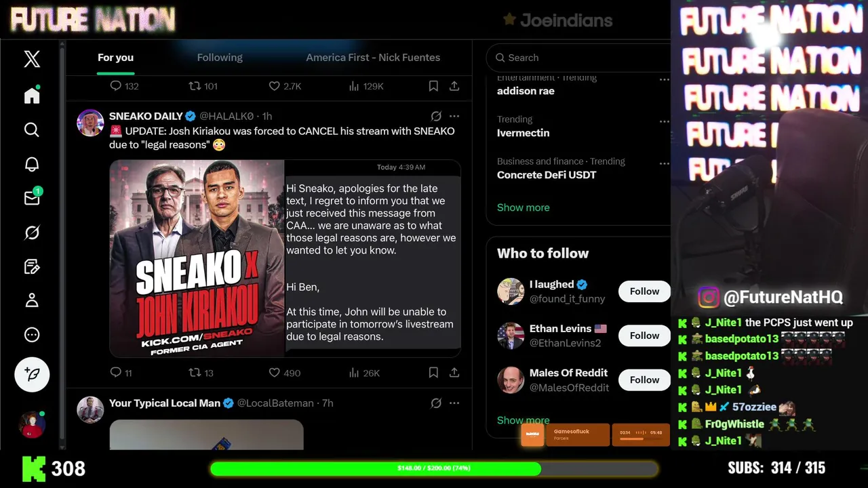Open the Grok icon in the sidebar
Screen dimensions: 868x488
(x=32, y=232)
